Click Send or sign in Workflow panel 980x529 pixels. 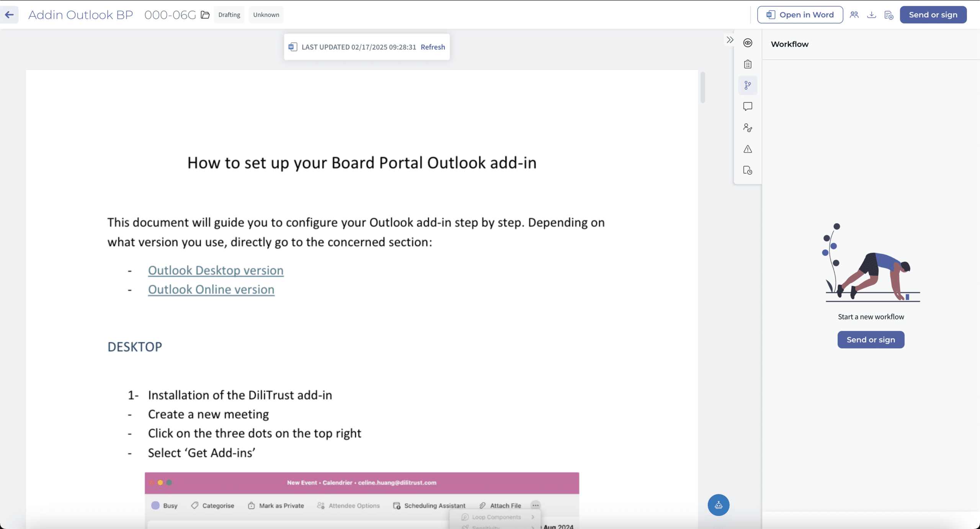[x=871, y=340]
